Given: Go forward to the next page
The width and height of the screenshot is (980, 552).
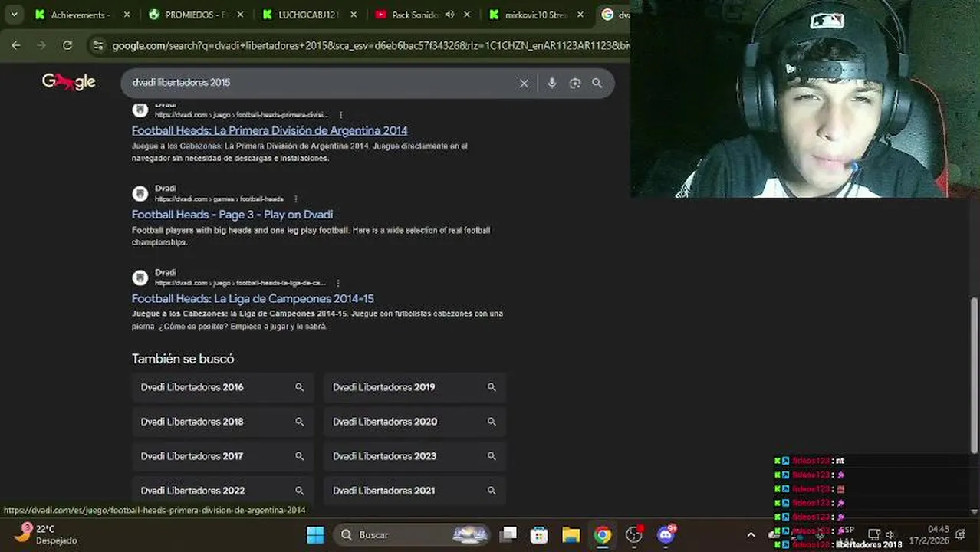Looking at the screenshot, I should pos(41,46).
